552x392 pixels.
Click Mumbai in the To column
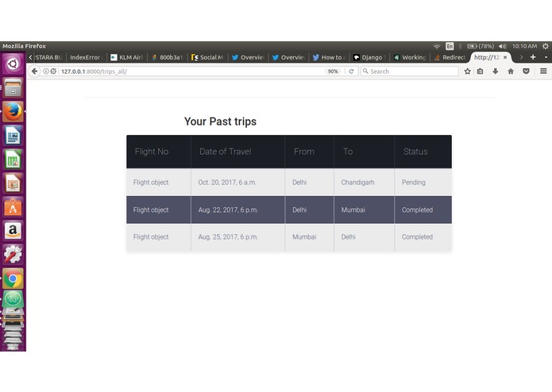coord(364,209)
